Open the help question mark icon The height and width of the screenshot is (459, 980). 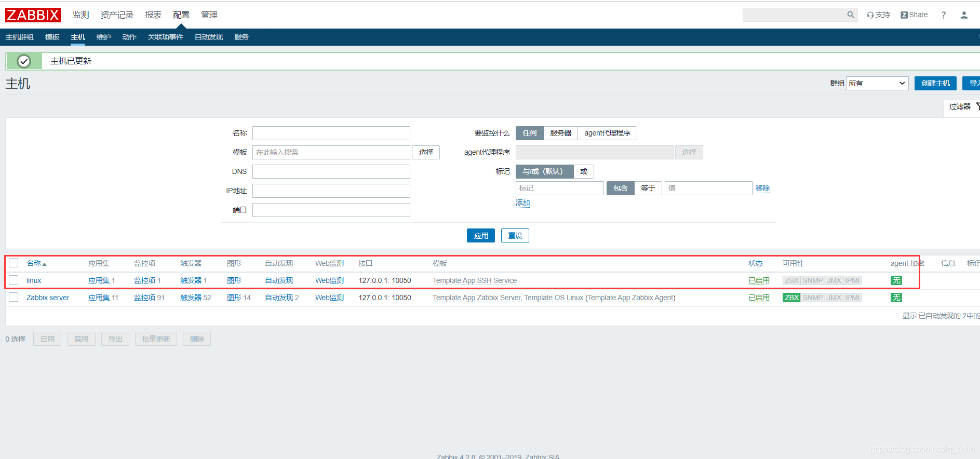click(x=944, y=15)
